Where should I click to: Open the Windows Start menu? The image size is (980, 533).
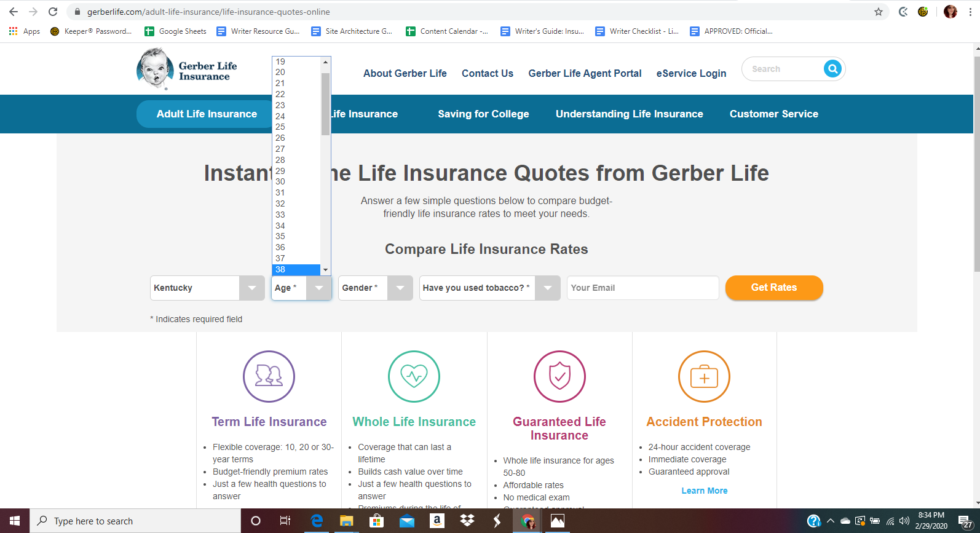[x=15, y=521]
